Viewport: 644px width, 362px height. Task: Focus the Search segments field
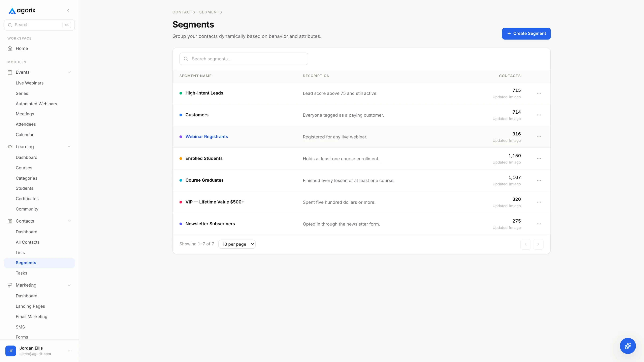[244, 59]
